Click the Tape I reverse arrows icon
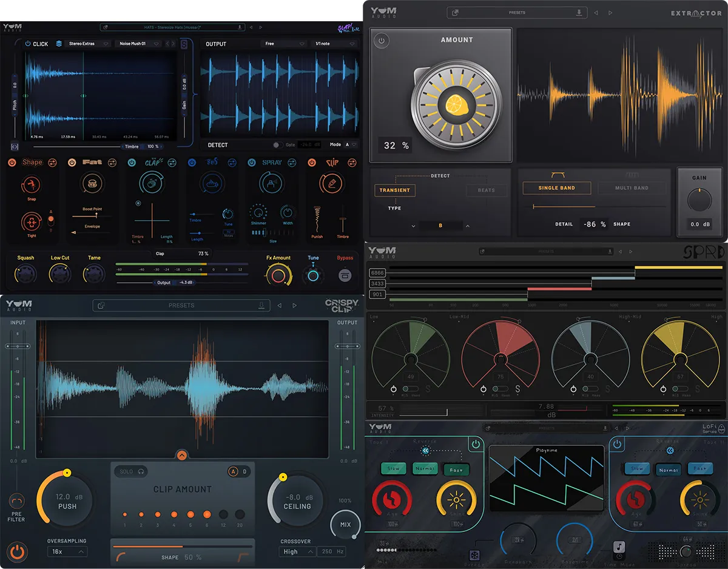The height and width of the screenshot is (569, 728). [x=426, y=451]
